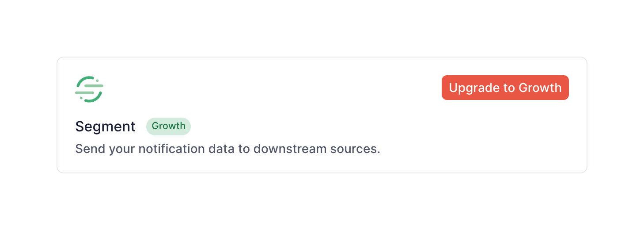Click the Segment description text

coord(227,149)
